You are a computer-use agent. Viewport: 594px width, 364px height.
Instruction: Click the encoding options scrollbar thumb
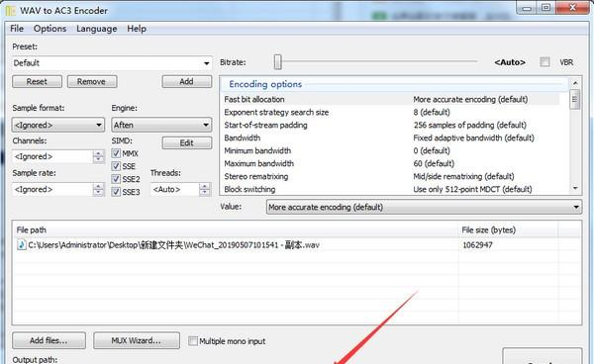(575, 99)
